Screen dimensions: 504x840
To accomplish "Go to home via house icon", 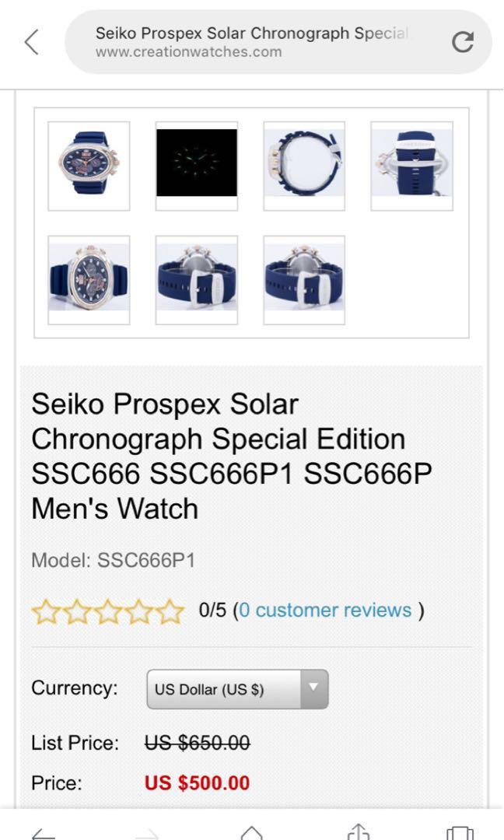I will pos(251,832).
